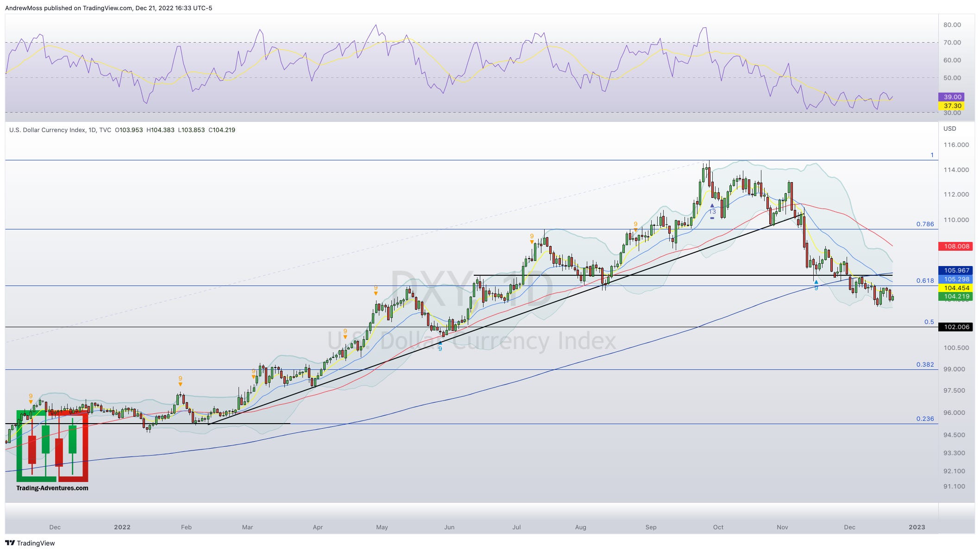
Task: Click the Trading-Adventures candlestick logo
Action: coord(52,446)
